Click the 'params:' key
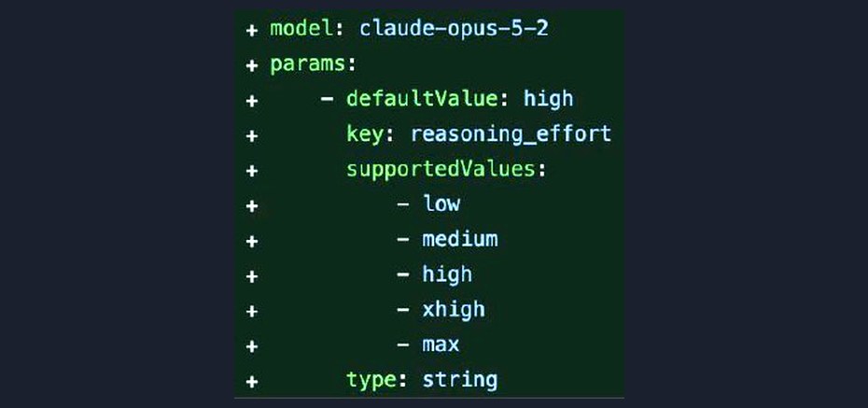Viewport: 868px width, 408px height. coord(313,64)
